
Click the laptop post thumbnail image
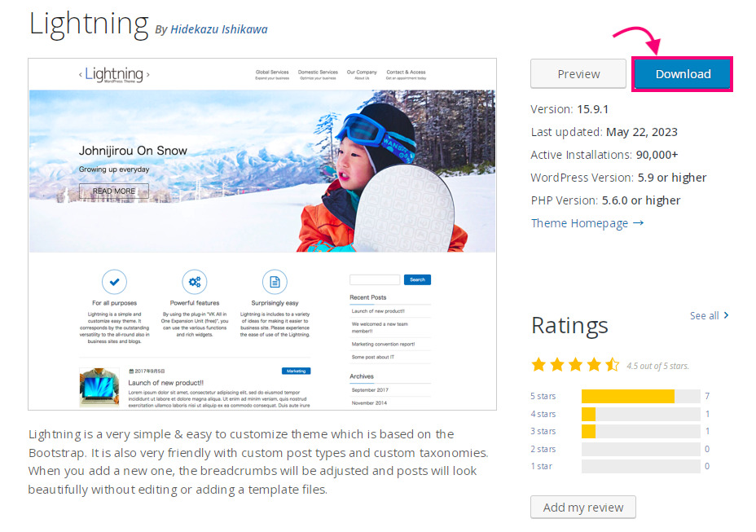(x=99, y=388)
